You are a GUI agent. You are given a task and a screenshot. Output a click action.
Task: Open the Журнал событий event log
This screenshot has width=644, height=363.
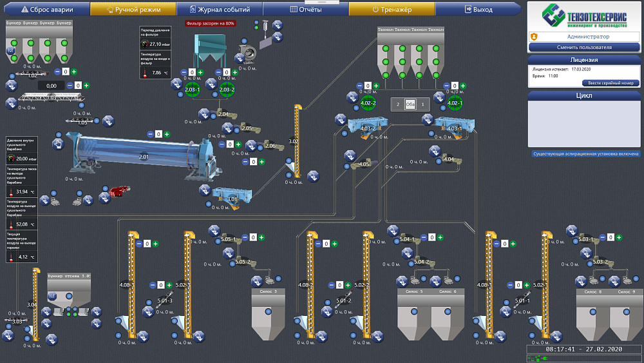coord(219,10)
